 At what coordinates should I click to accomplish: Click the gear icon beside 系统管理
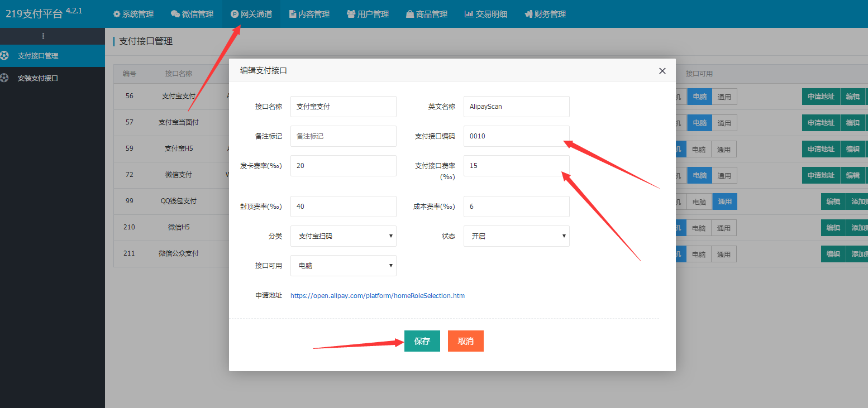[117, 14]
